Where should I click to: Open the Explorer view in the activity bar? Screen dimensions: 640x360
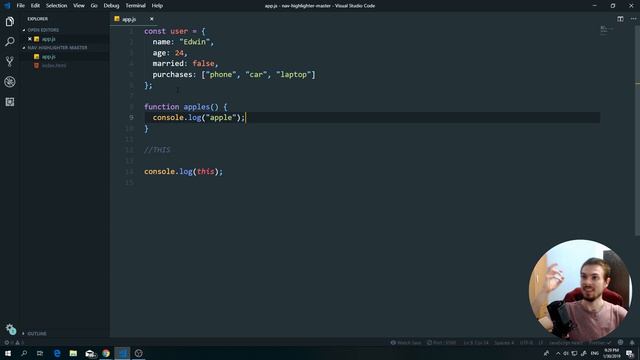point(10,22)
